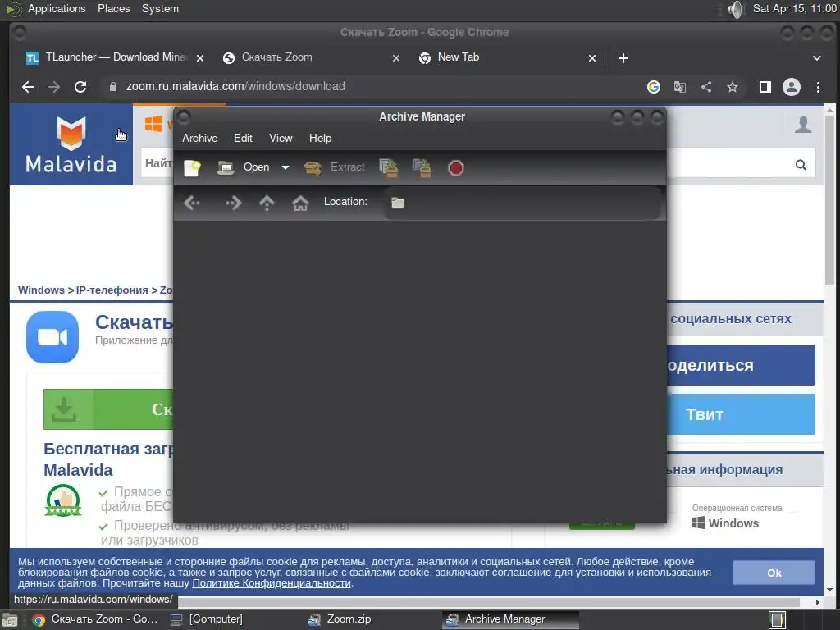840x630 pixels.
Task: Open the Applications menu
Action: [x=57, y=8]
